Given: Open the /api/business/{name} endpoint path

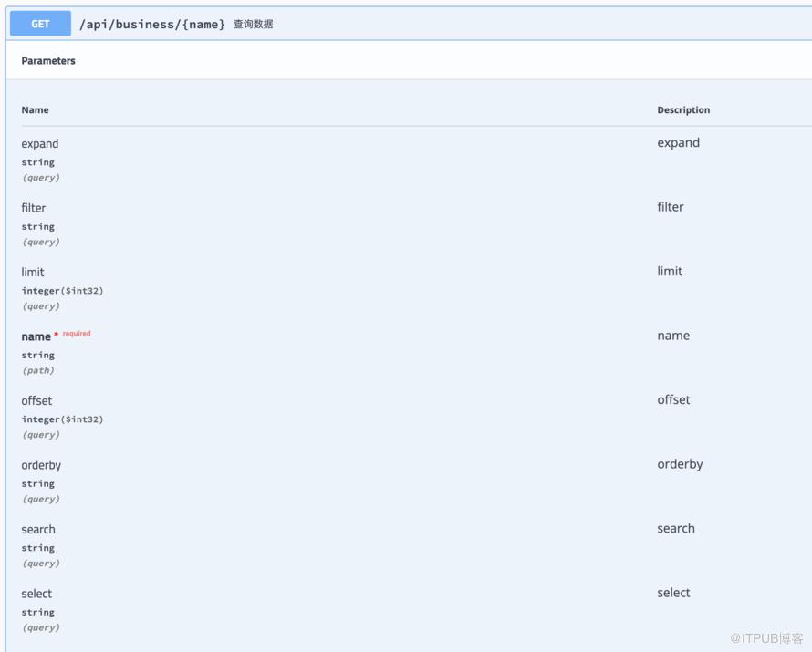Looking at the screenshot, I should point(152,25).
